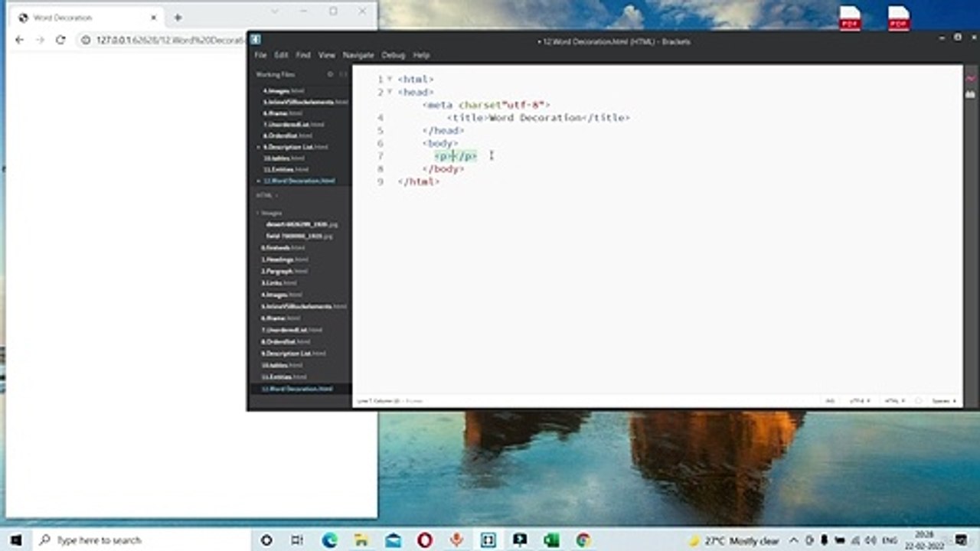Open Brackets Extension Manager icon
980x551 pixels.
point(971,93)
